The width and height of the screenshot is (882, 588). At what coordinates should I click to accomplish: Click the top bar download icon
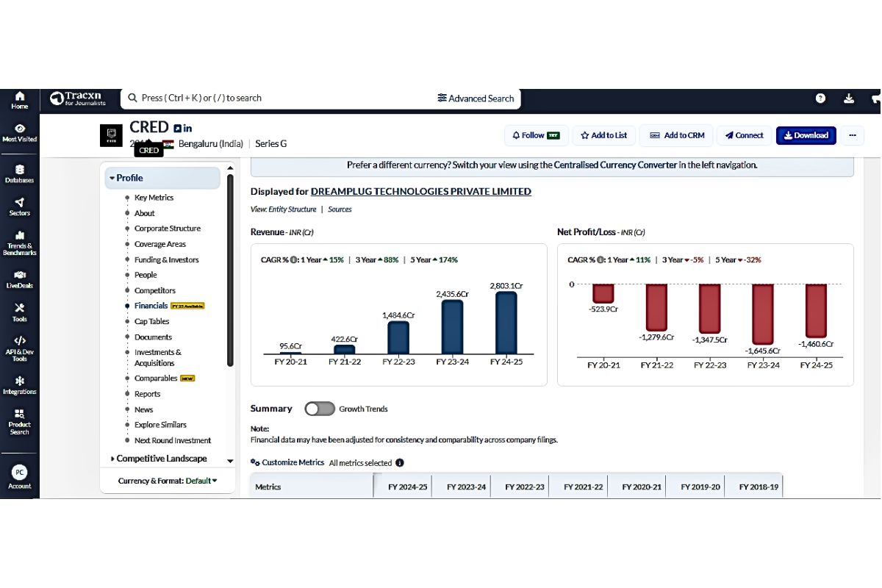pyautogui.click(x=848, y=98)
